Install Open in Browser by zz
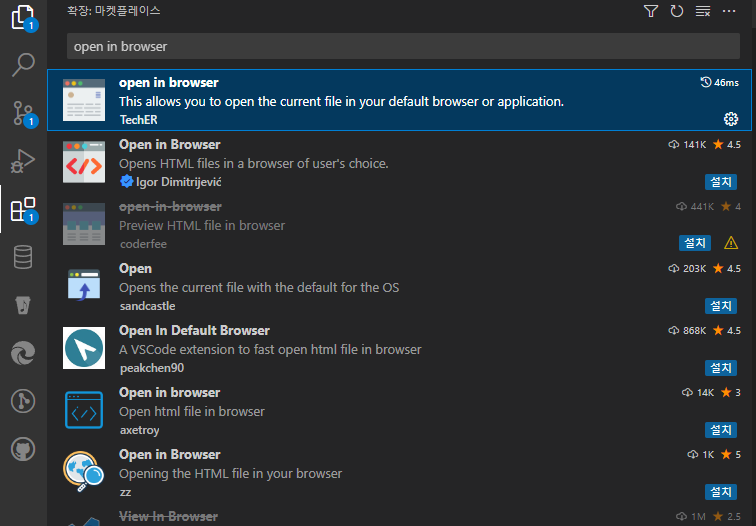Screen dimensions: 756x526 [721, 492]
